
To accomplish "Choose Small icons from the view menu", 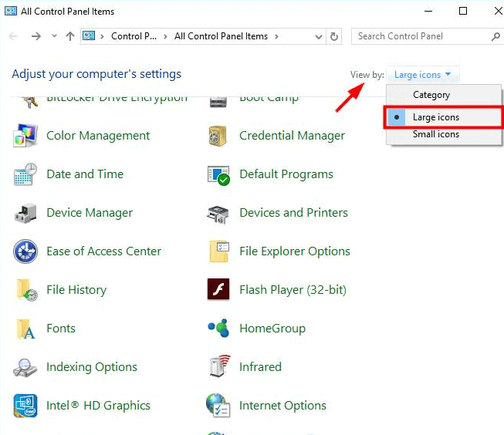I will (444, 134).
